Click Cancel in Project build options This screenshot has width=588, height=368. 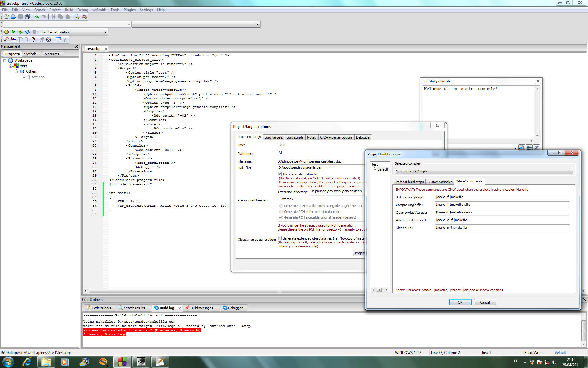coord(485,302)
